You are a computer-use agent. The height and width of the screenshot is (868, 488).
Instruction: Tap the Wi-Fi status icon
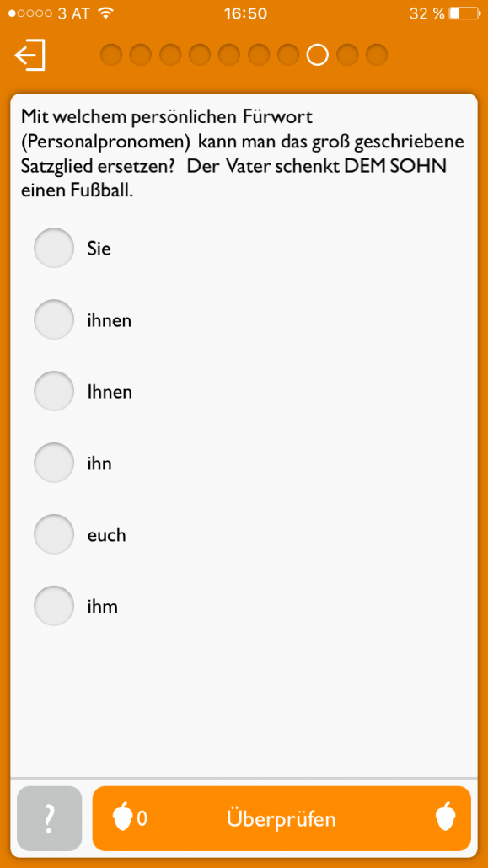tap(105, 13)
